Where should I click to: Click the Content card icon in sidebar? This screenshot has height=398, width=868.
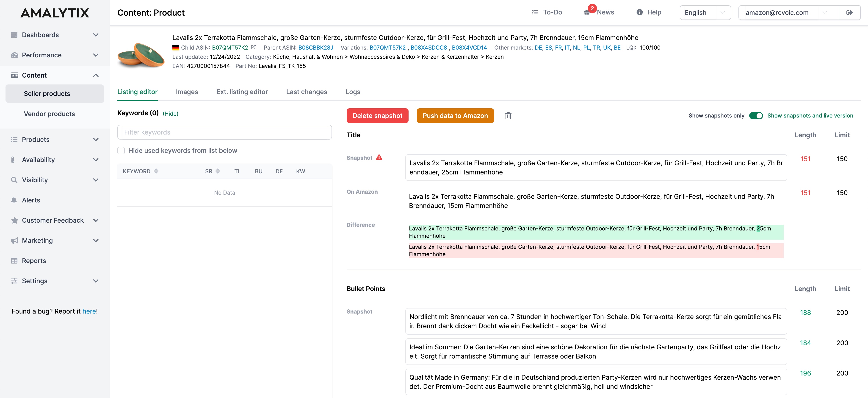(x=14, y=75)
